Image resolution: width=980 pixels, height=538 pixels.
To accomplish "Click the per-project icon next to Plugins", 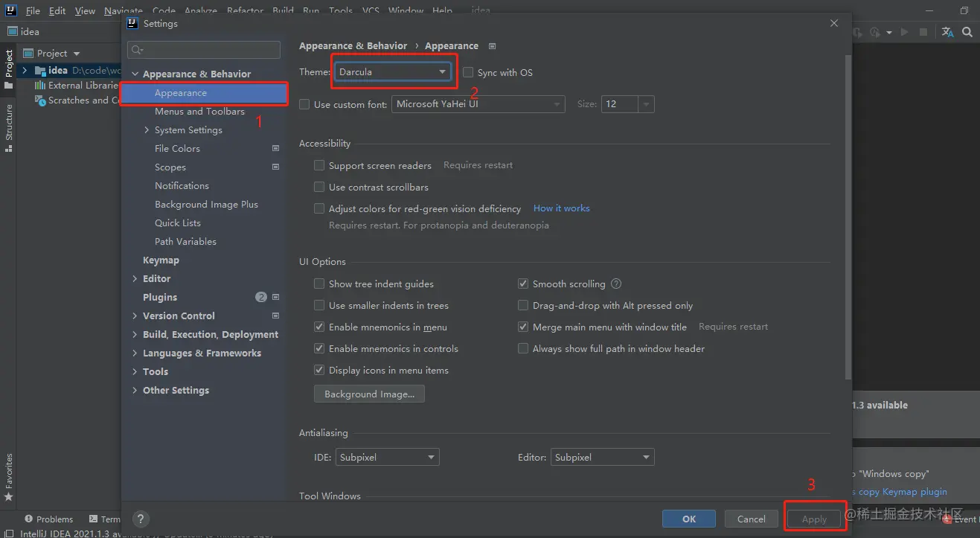I will pyautogui.click(x=275, y=297).
